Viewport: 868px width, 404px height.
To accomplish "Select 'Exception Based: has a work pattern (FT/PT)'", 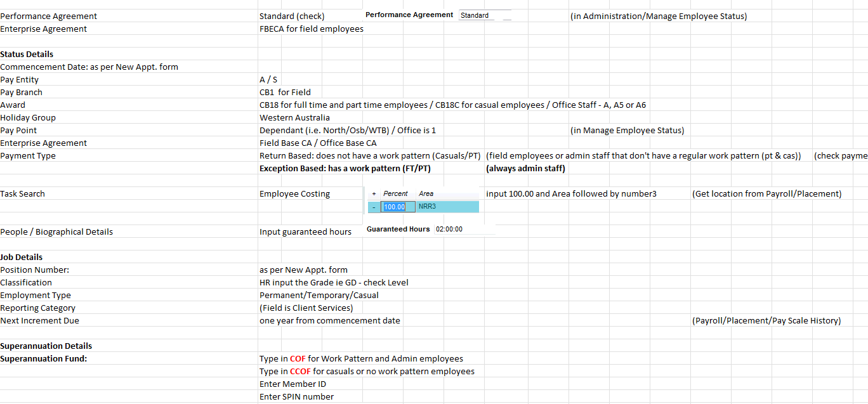I will (345, 168).
